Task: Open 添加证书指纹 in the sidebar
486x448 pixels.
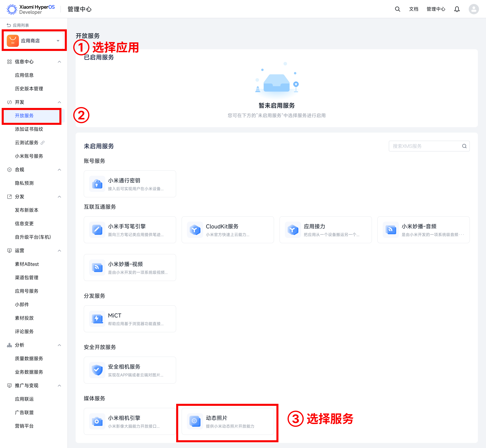Action: tap(29, 129)
